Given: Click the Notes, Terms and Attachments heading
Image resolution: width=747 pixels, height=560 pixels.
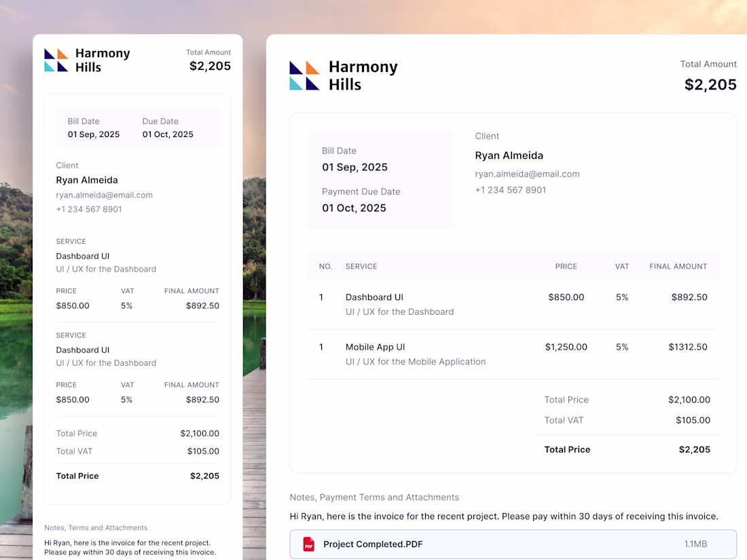Looking at the screenshot, I should [x=96, y=527].
